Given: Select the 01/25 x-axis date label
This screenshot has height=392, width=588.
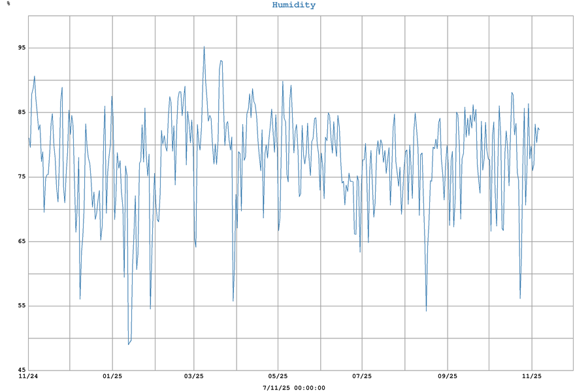Looking at the screenshot, I should (112, 376).
